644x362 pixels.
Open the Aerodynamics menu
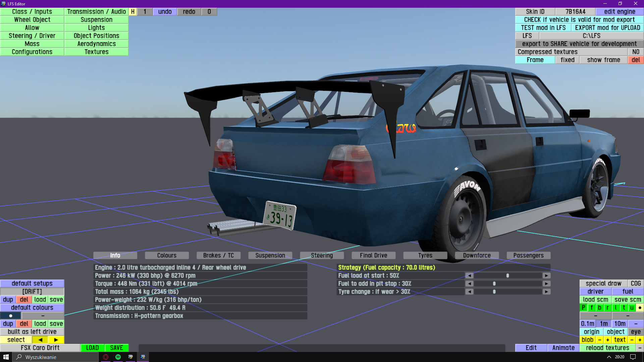[x=96, y=44]
